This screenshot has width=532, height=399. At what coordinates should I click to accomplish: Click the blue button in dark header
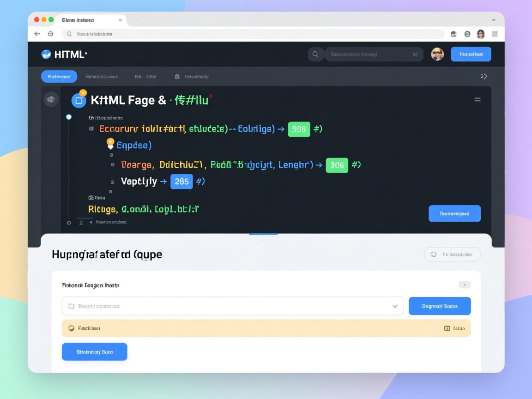(471, 54)
